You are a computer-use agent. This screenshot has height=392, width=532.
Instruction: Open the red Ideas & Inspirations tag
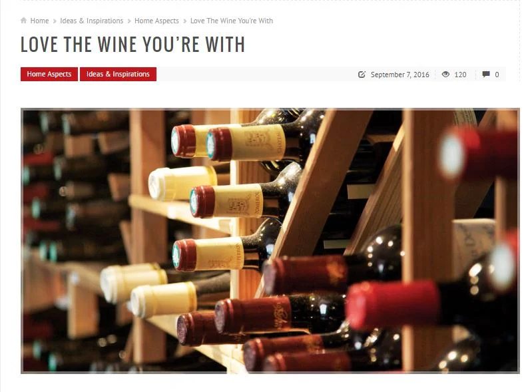(118, 74)
